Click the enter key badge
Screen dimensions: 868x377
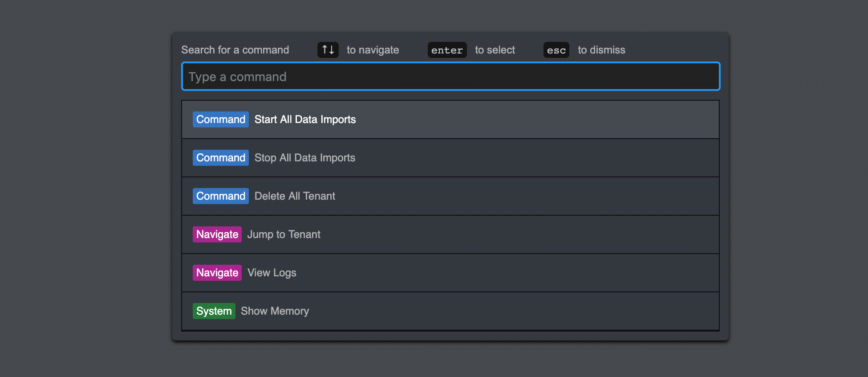point(447,50)
